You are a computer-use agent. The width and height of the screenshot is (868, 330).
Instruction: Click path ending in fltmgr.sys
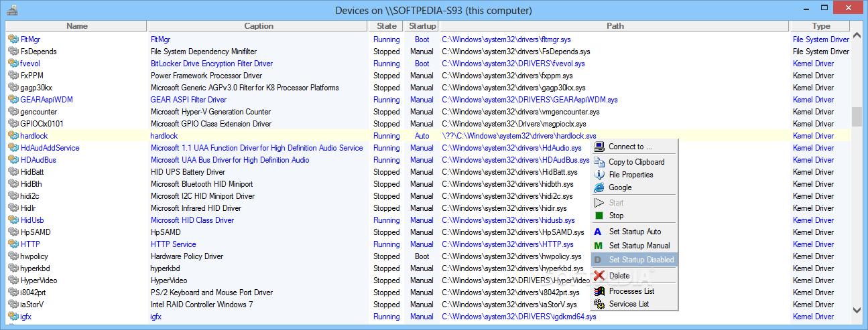(x=507, y=39)
